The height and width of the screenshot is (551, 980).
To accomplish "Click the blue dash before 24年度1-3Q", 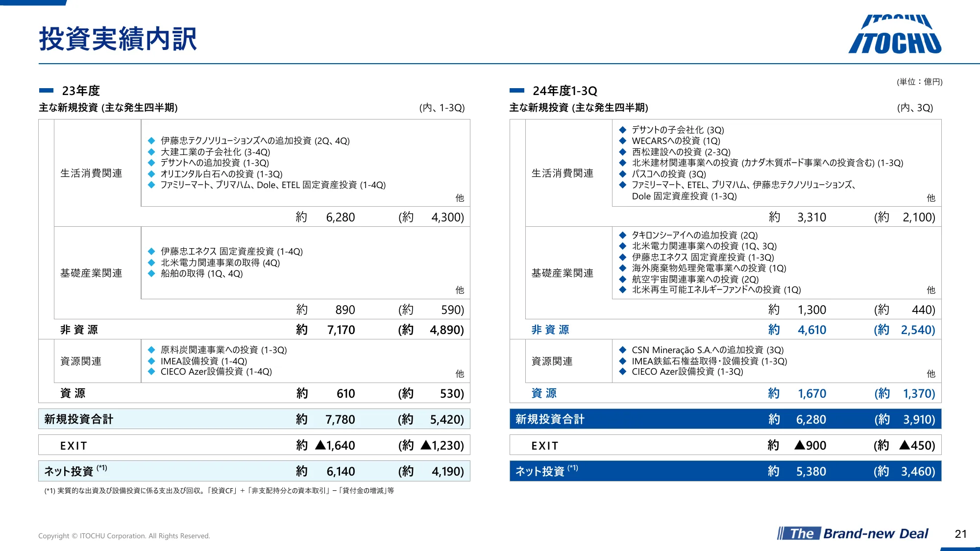I will [516, 91].
